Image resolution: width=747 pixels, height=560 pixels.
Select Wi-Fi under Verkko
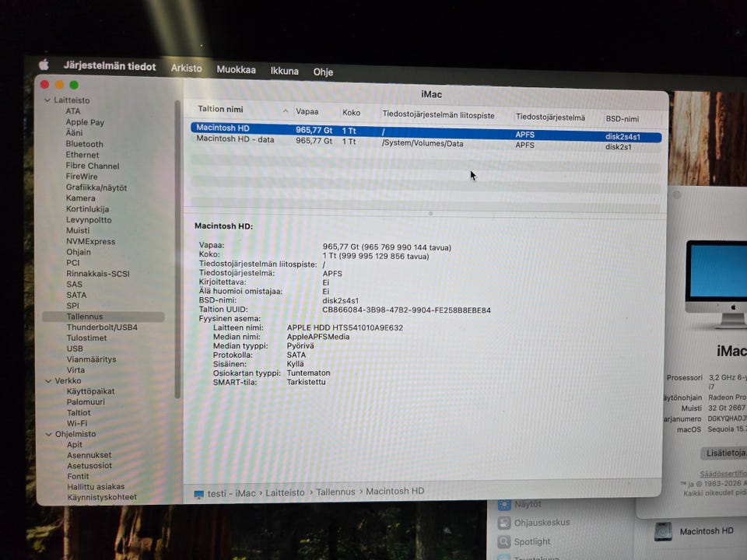77,423
